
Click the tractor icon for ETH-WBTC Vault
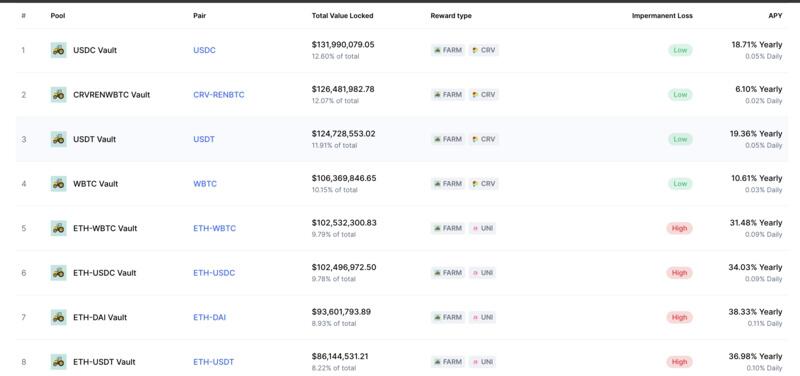tap(59, 228)
